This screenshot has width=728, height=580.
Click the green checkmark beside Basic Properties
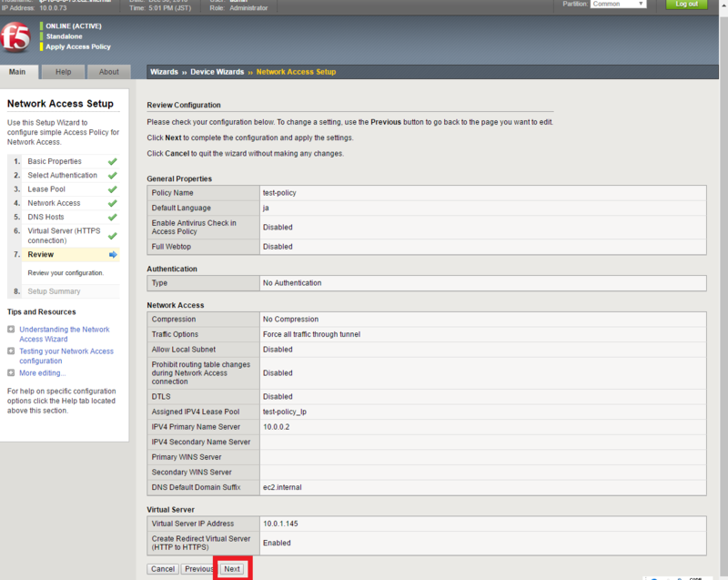pyautogui.click(x=112, y=161)
